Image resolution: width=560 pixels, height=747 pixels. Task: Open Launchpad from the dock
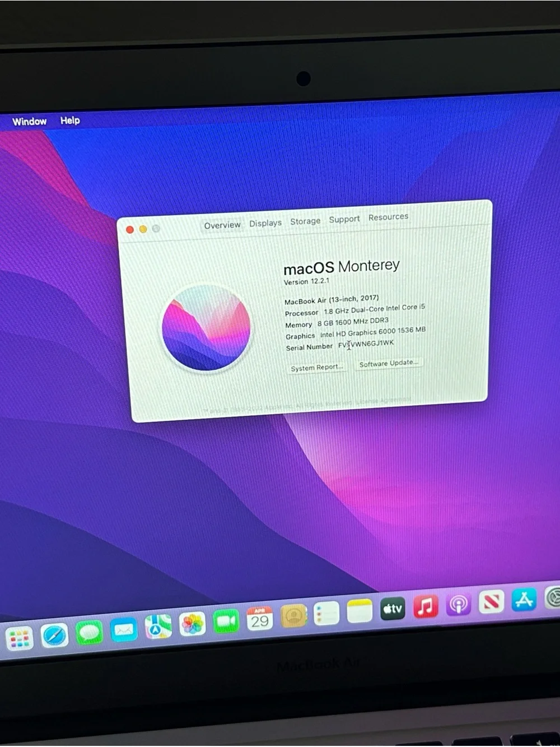(20, 638)
